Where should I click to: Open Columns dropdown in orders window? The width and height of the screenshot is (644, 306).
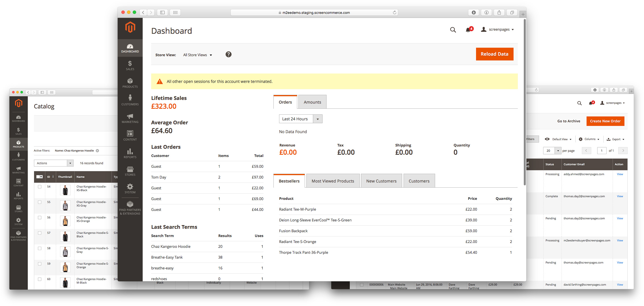point(589,139)
